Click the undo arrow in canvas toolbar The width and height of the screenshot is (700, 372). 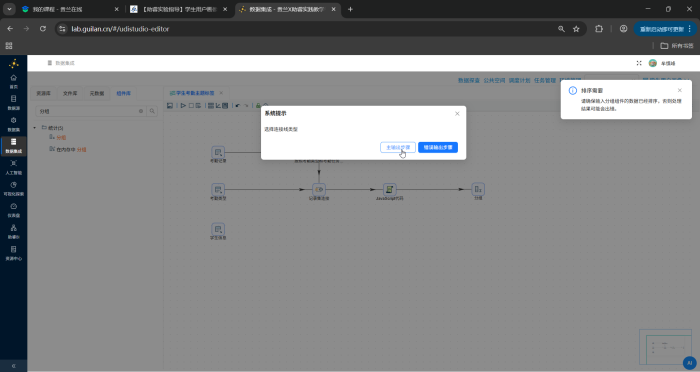(238, 106)
